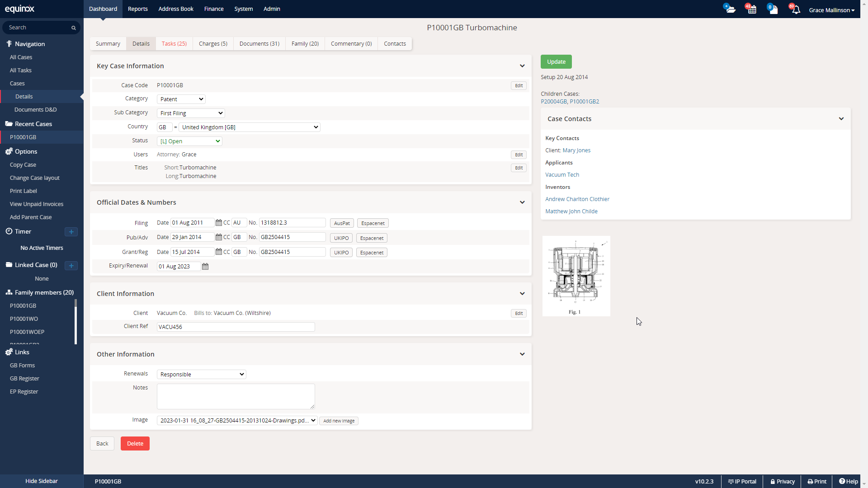Open the Grace Mallinson user menu
Viewport: 868px width, 488px height.
(x=832, y=10)
